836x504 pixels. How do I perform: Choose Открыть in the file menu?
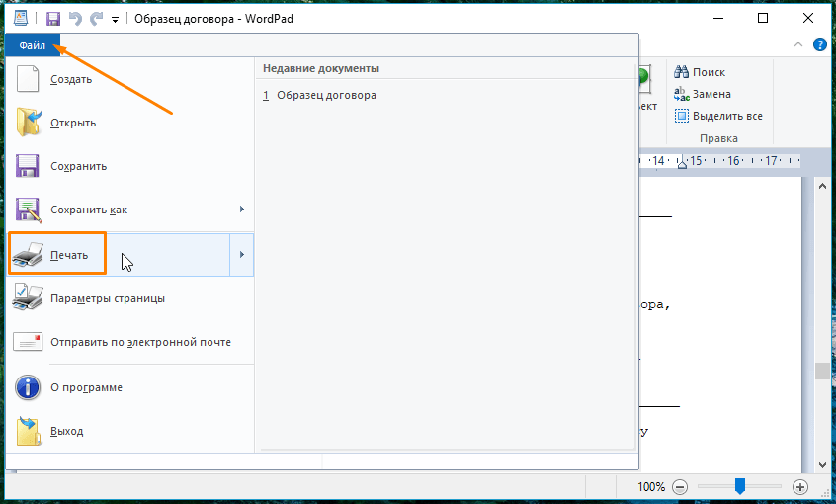[129, 123]
